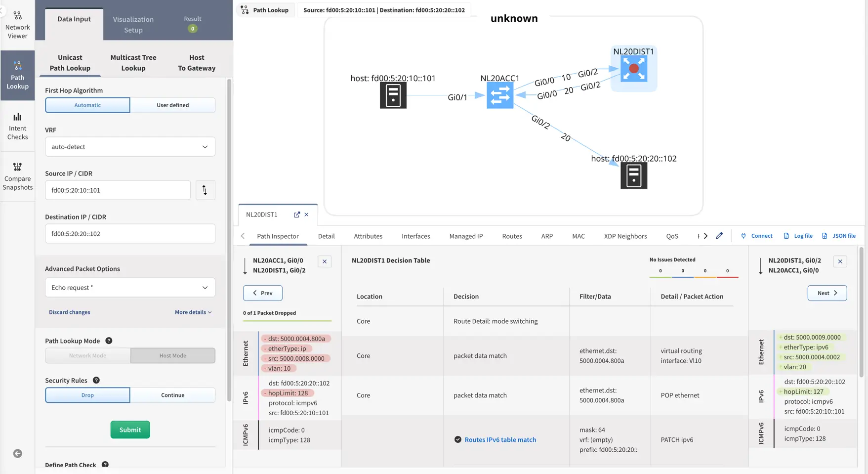This screenshot has height=474, width=868.
Task: Open the Echo request packet options dropdown
Action: 130,288
